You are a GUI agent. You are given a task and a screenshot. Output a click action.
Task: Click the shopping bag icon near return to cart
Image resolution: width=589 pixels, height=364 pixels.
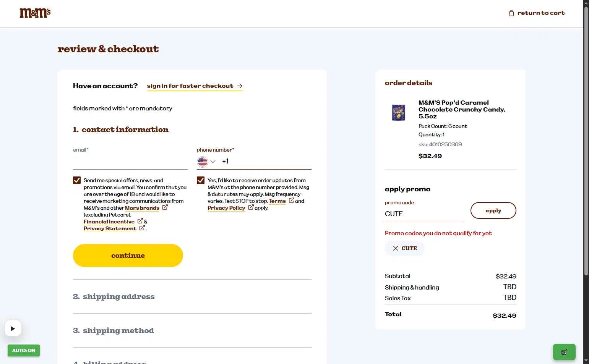511,13
